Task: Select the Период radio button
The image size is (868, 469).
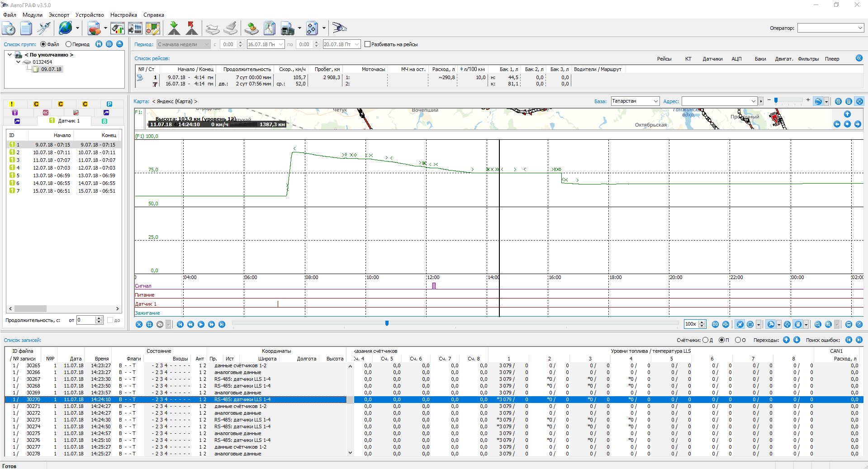Action: [69, 44]
